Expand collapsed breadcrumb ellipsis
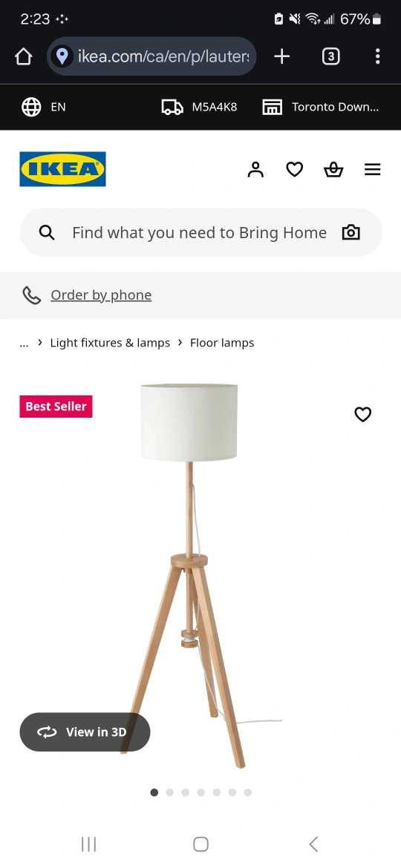 24,343
